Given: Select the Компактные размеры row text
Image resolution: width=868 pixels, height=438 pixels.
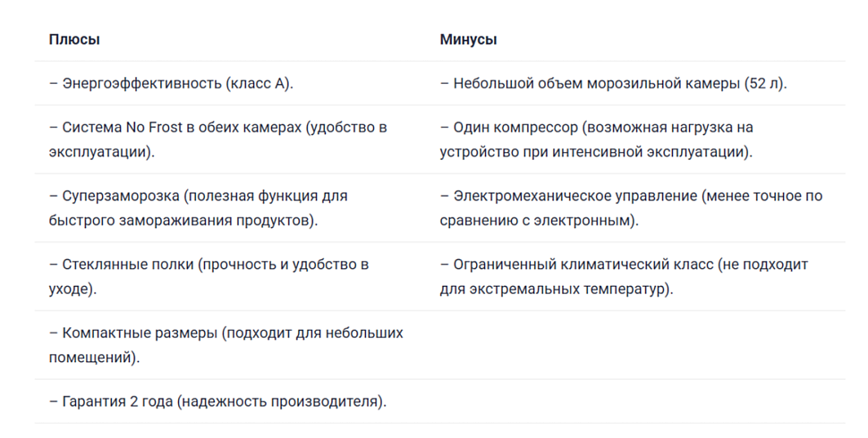Looking at the screenshot, I should (x=226, y=345).
